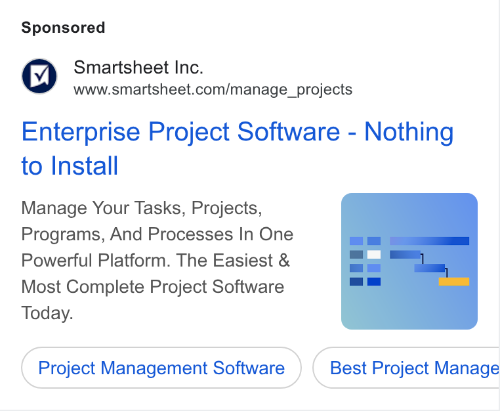Screen dimensions: 500x411
Task: Click the Gantt chart ad thumbnail
Action: pyautogui.click(x=409, y=261)
